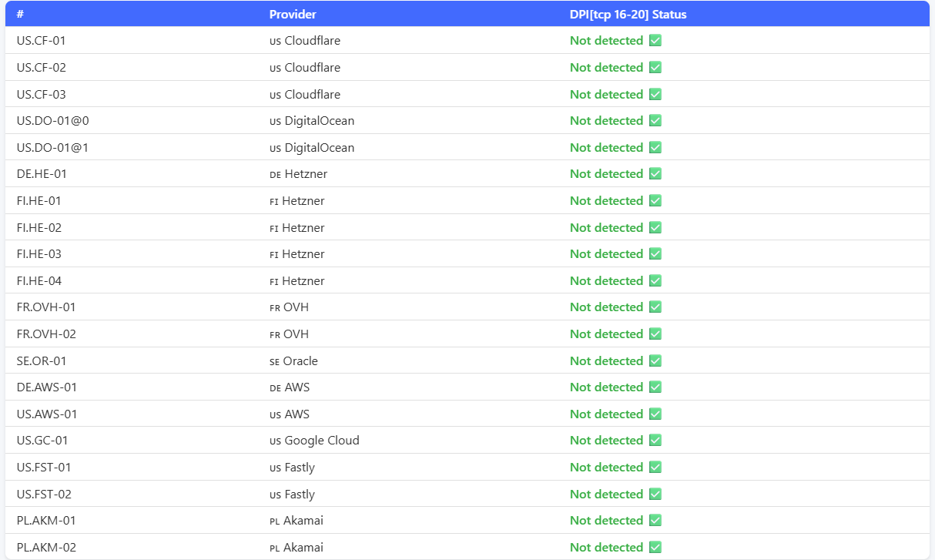Select the 'PL.AKM-01' identifier cell
The width and height of the screenshot is (935, 560).
pyautogui.click(x=46, y=521)
